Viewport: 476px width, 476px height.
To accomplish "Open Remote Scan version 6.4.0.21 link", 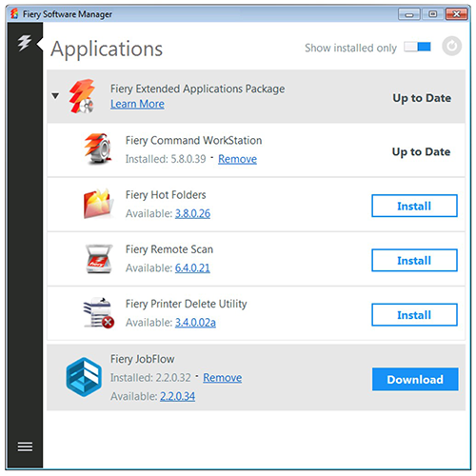I will click(192, 268).
